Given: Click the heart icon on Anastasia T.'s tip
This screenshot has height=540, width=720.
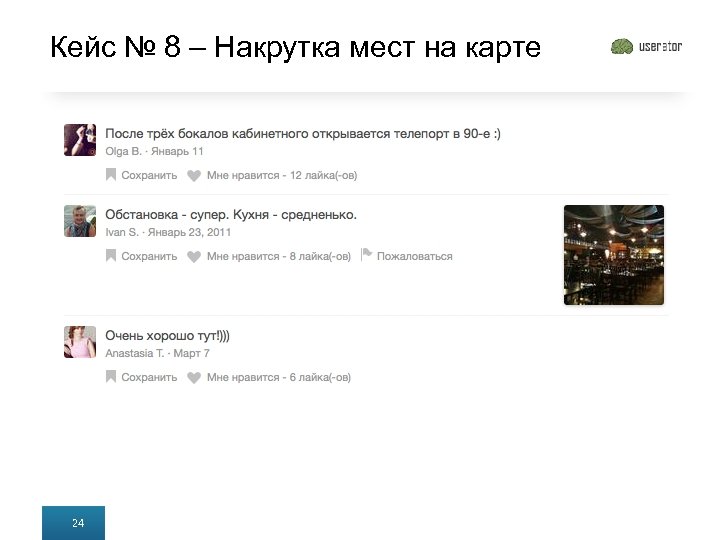Looking at the screenshot, I should [x=194, y=377].
